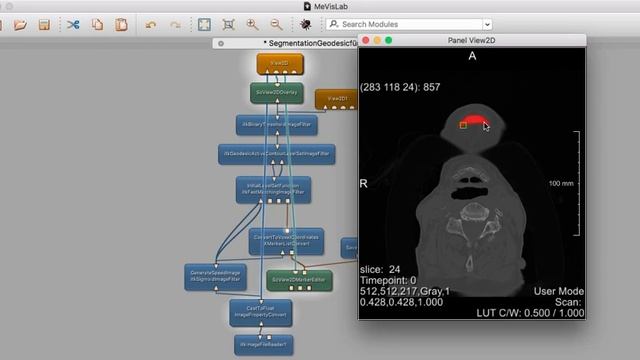Image resolution: width=640 pixels, height=360 pixels.
Task: Close the Panel View2D window
Action: point(366,40)
